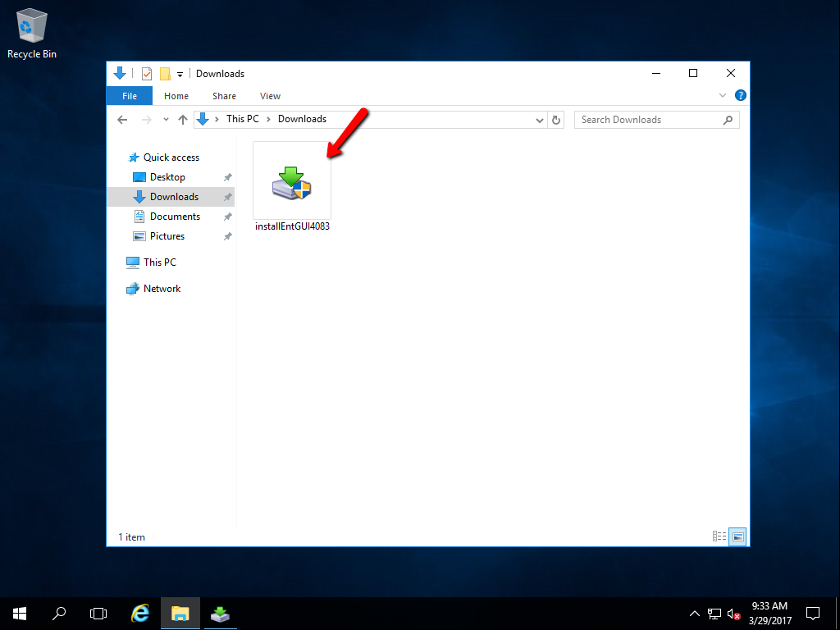Click the Search Downloads field
Screen dimensions: 840x630
click(657, 120)
